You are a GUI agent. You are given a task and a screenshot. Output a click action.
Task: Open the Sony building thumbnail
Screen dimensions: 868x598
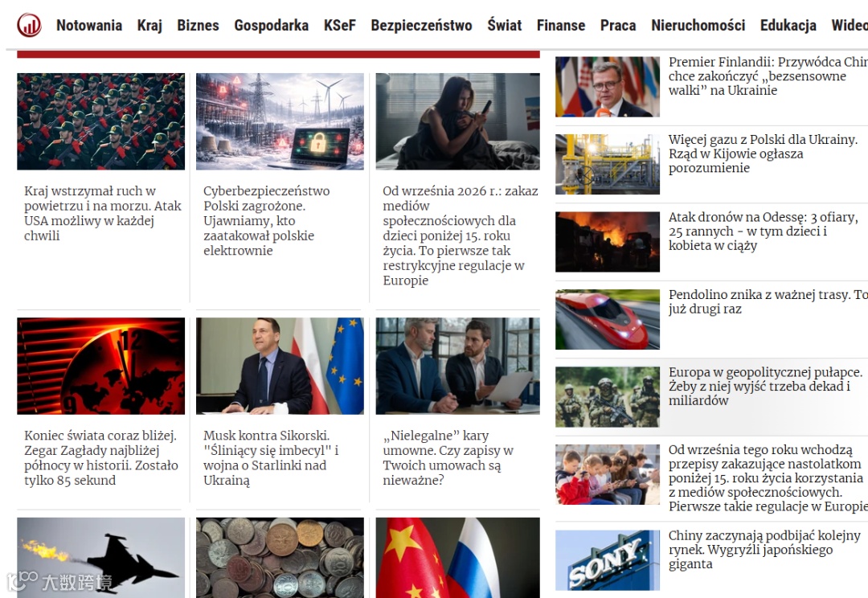coord(608,560)
